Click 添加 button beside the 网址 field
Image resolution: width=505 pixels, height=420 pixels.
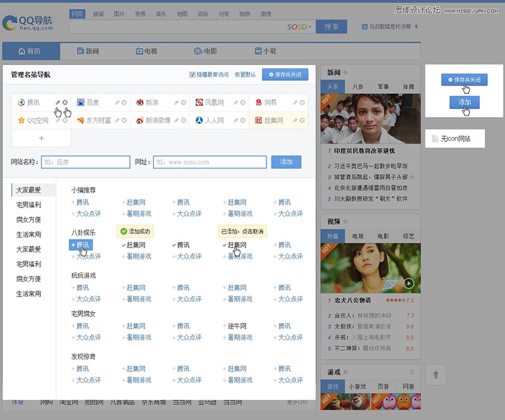286,162
